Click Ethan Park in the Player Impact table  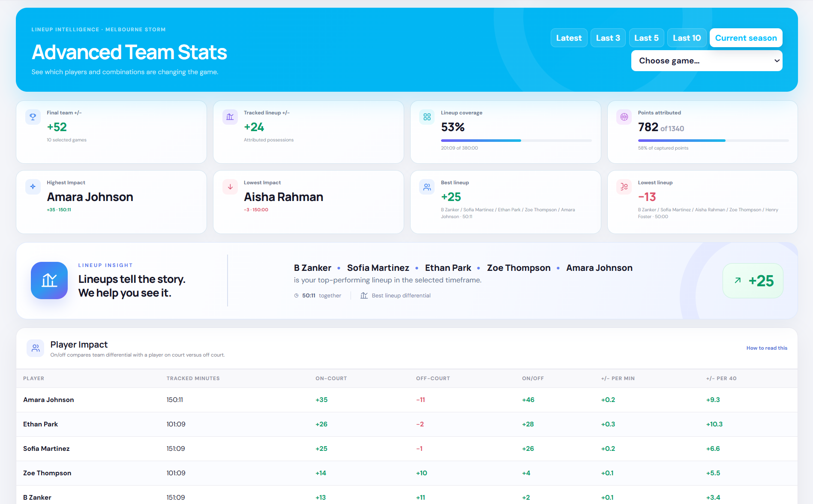point(40,424)
